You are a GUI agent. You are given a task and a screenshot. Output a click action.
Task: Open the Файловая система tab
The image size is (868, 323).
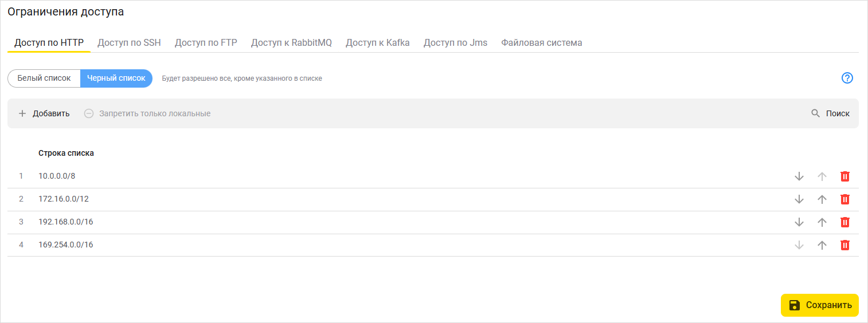coord(542,42)
